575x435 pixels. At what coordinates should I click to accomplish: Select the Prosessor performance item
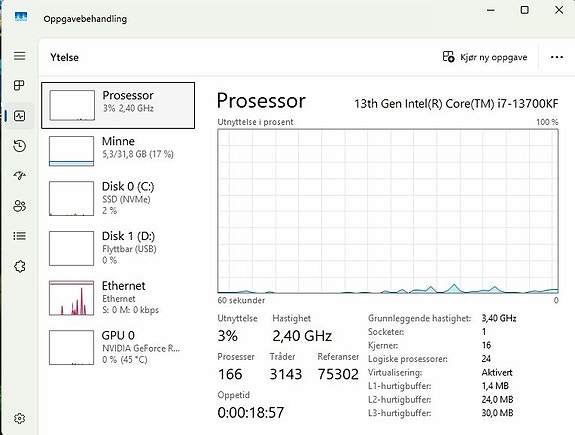pos(118,105)
